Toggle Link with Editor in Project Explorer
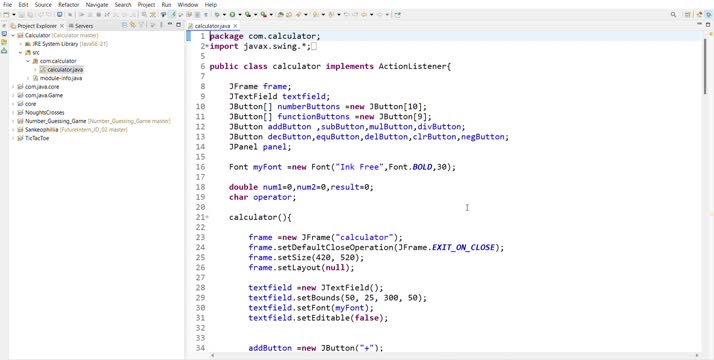This screenshot has height=360, width=714. pyautogui.click(x=133, y=25)
